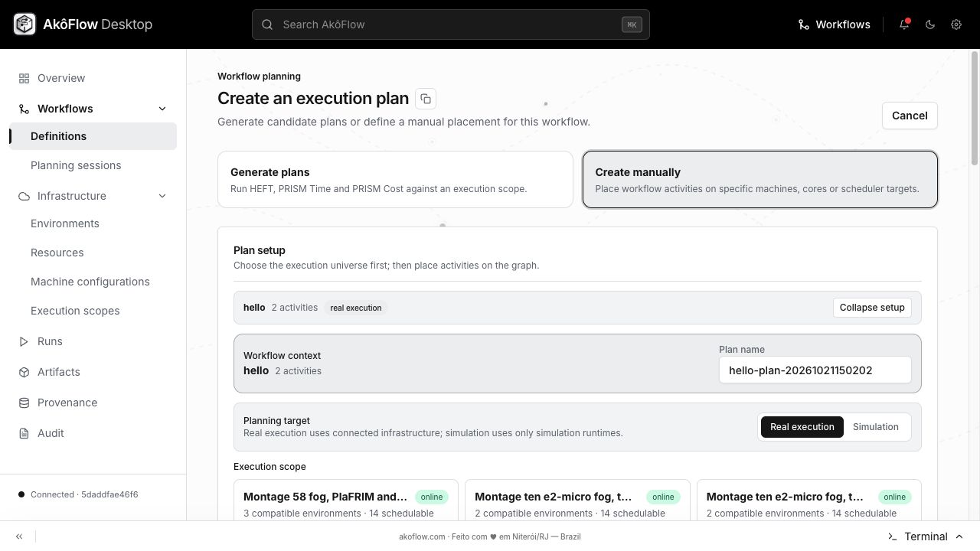Toggle dark mode moon icon
This screenshot has width=980, height=551.
[x=930, y=24]
